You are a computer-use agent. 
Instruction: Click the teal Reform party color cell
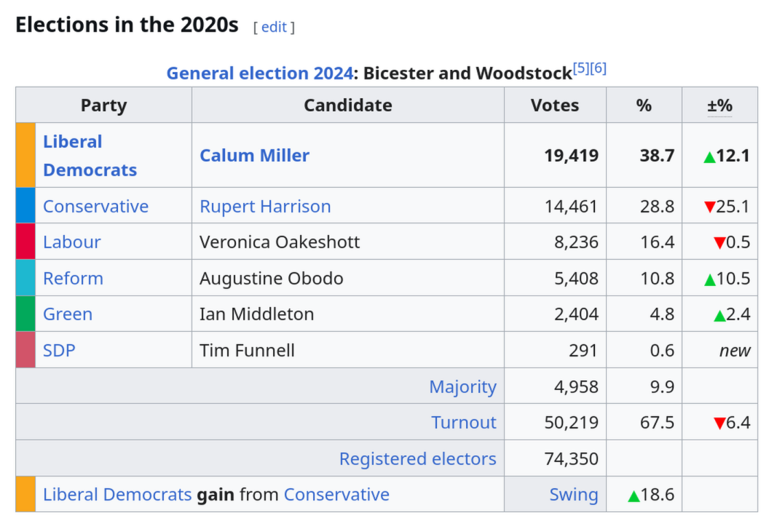[x=25, y=278]
